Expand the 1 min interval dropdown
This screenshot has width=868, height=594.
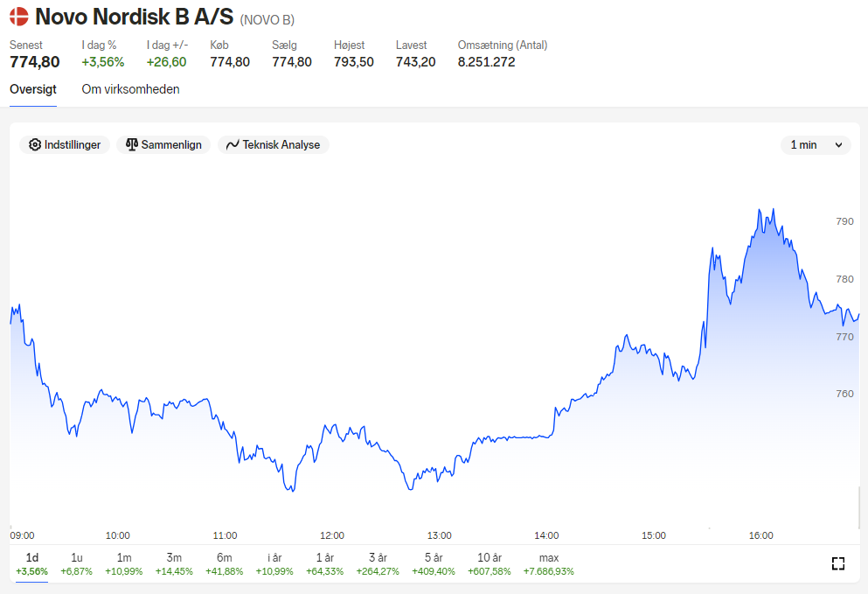(816, 144)
